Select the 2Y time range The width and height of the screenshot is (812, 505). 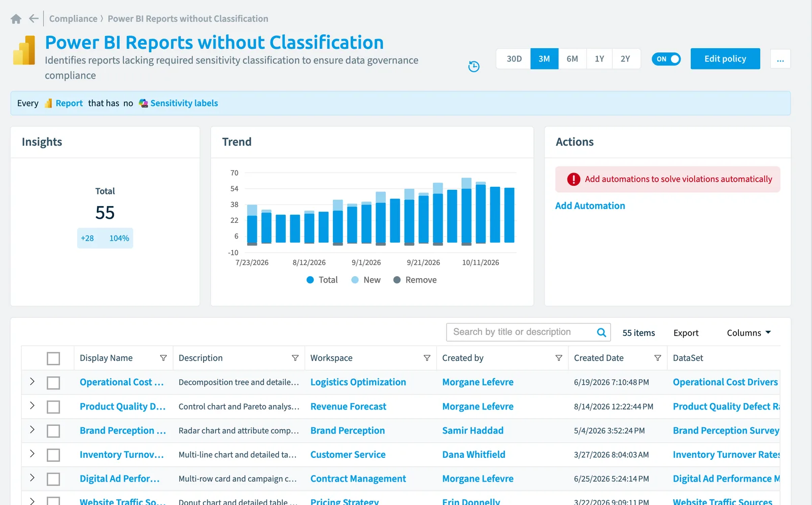pos(626,59)
